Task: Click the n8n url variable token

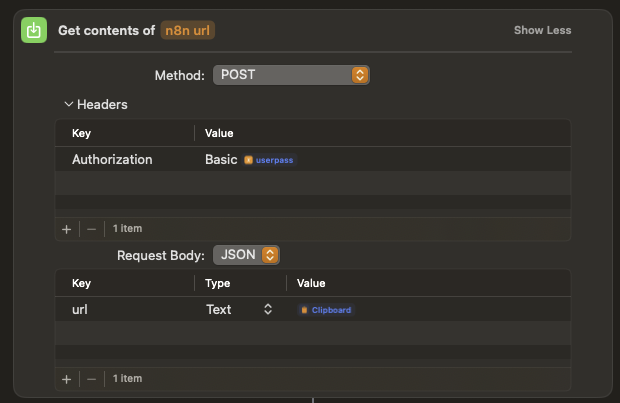Action: [188, 30]
